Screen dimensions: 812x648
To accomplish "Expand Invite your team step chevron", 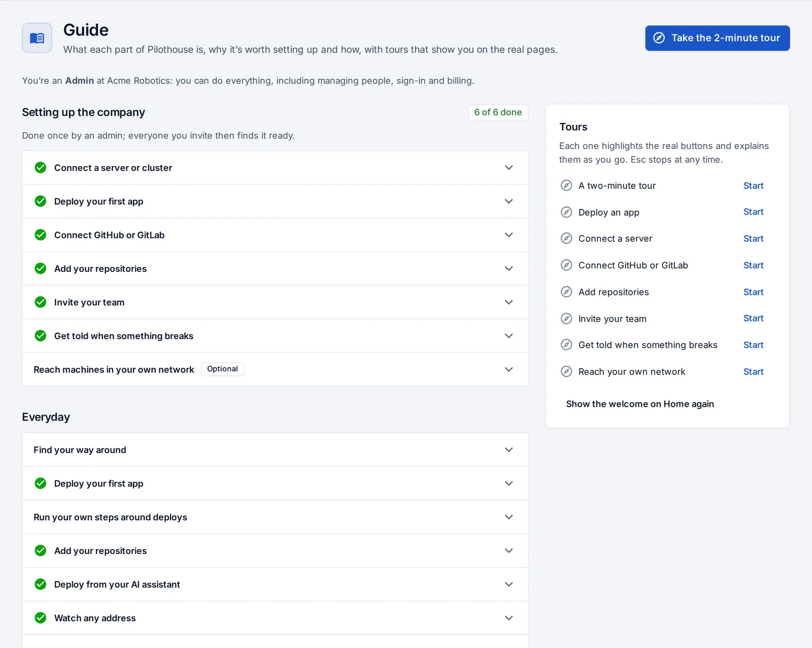I will tap(509, 302).
